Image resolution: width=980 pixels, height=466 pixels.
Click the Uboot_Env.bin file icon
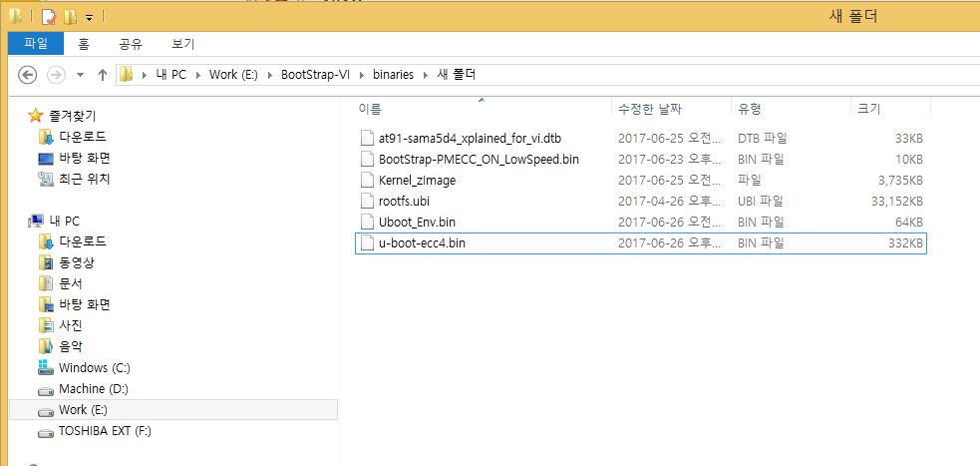coord(367,222)
